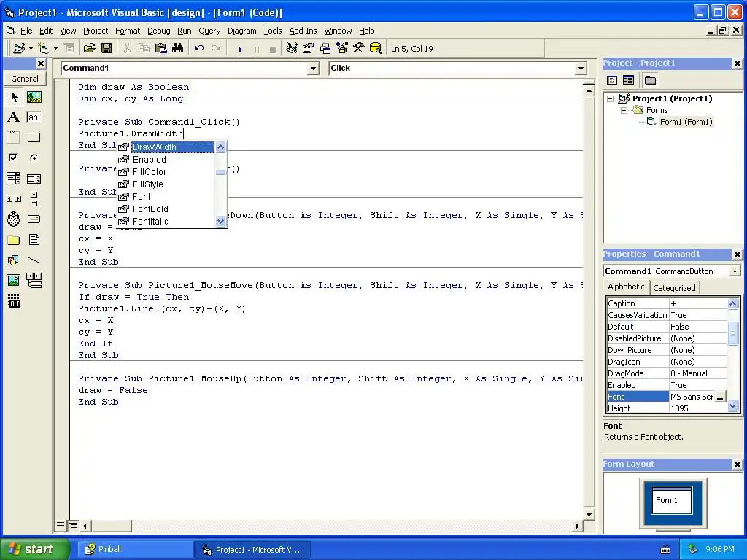Click the Windows start button
747x560 pixels.
34,549
